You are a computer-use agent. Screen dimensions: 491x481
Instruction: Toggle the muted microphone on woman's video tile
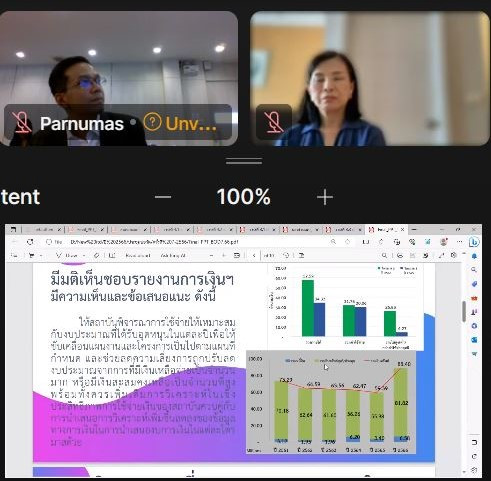pyautogui.click(x=274, y=122)
